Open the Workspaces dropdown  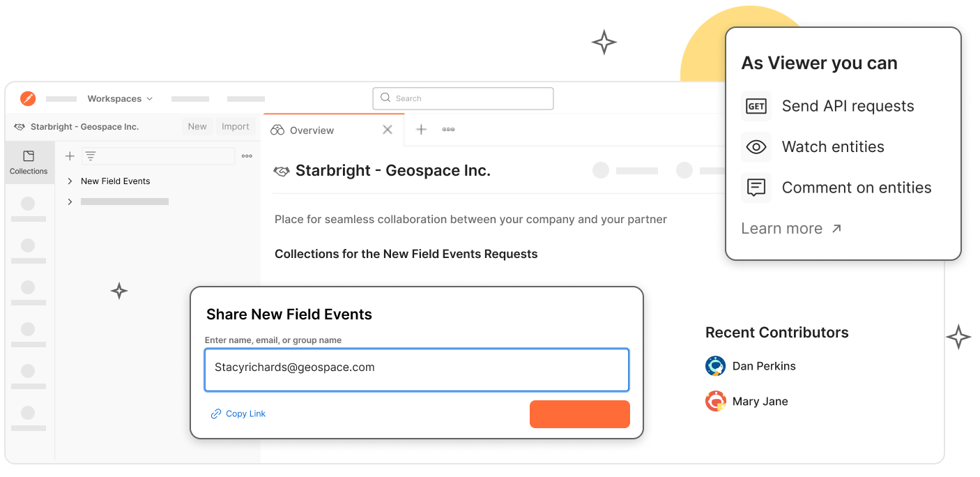pyautogui.click(x=120, y=99)
